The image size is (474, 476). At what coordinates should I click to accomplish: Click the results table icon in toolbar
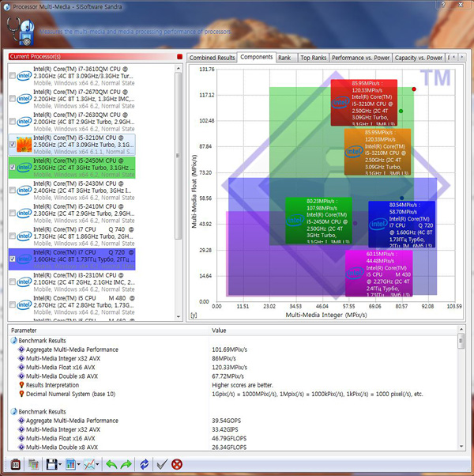tap(33, 464)
